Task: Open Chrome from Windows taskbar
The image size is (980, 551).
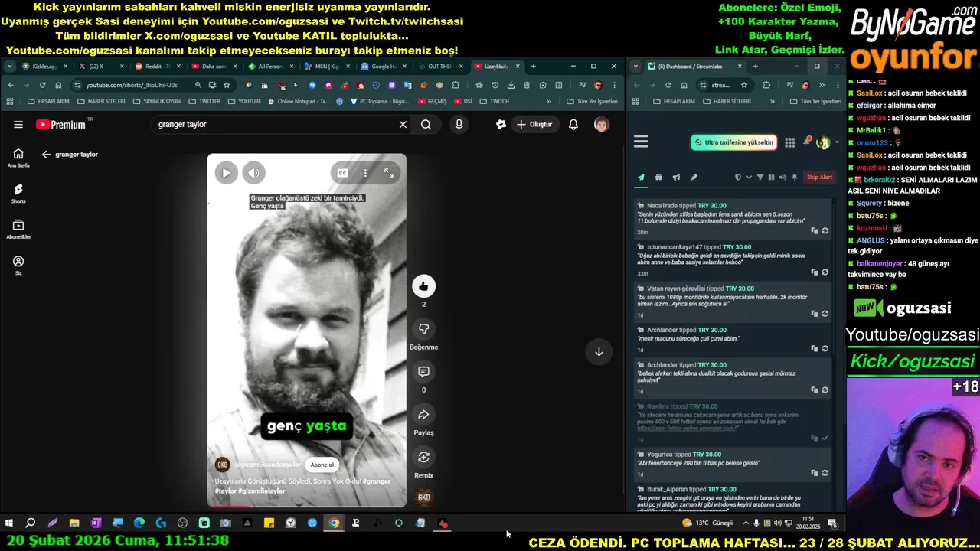Action: 334,523
